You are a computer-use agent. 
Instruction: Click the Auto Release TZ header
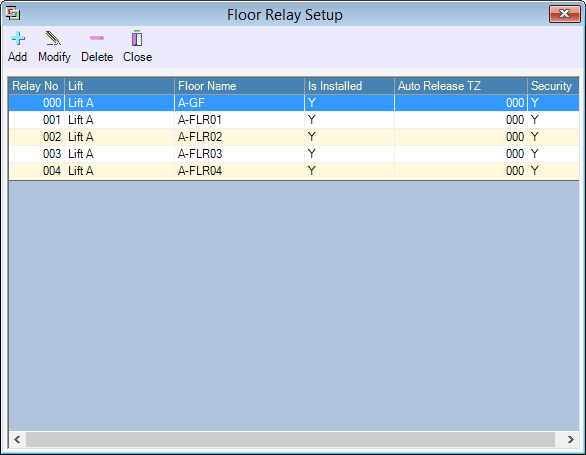tap(460, 86)
